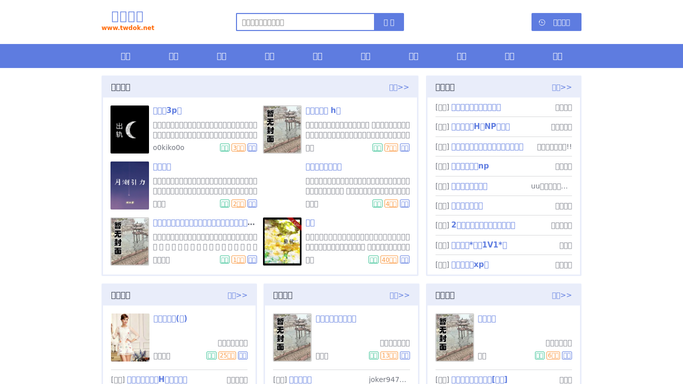This screenshot has width=683, height=384.
Task: Open the author link o0kikoOo
Action: (x=169, y=148)
